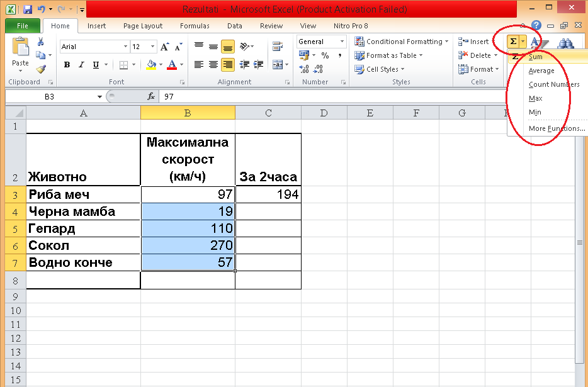The image size is (588, 387).
Task: Open Conditional Formatting in Styles group
Action: (401, 42)
